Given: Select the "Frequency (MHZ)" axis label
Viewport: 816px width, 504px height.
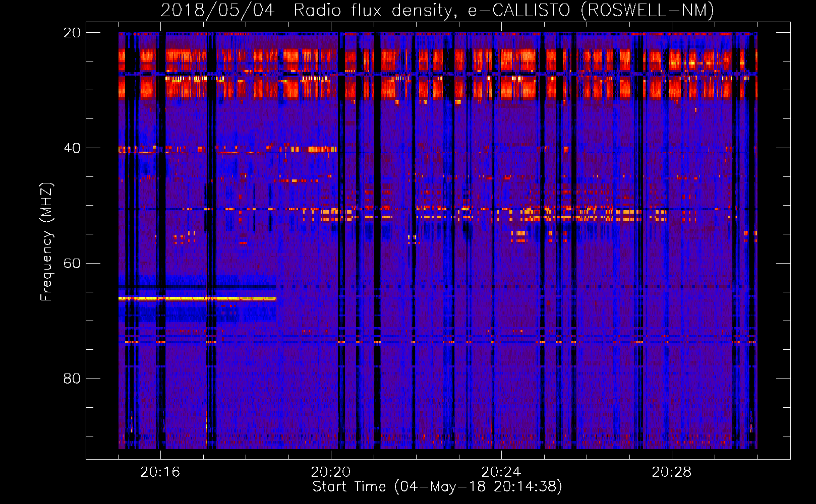Looking at the screenshot, I should pos(46,242).
